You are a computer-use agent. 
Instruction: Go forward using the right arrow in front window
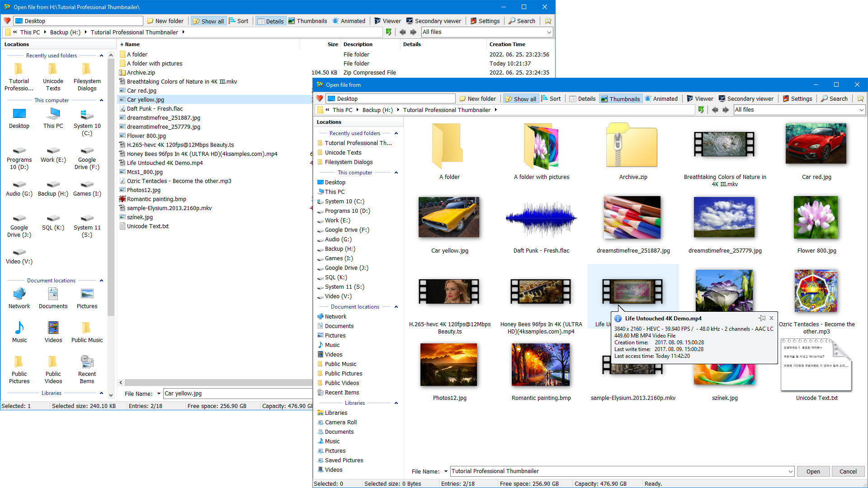(x=726, y=110)
